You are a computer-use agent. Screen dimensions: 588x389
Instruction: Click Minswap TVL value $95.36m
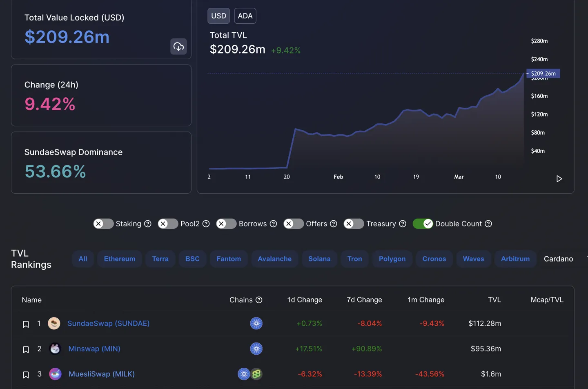(x=486, y=349)
